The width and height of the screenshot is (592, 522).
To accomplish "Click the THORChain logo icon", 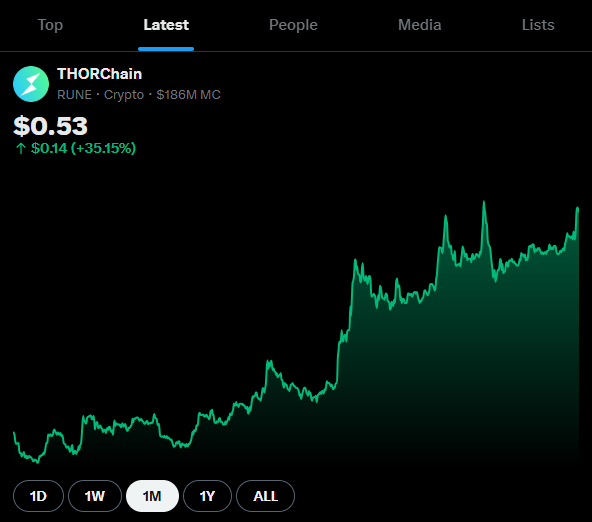I will (31, 84).
